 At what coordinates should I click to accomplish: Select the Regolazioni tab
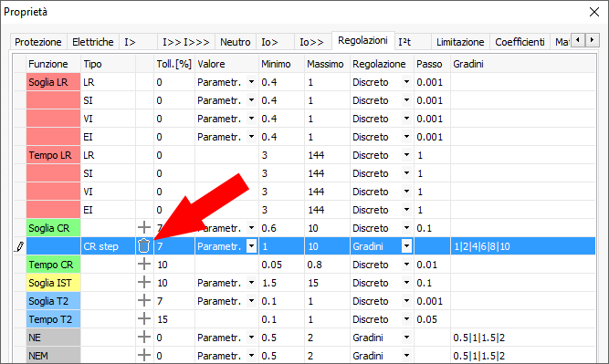point(362,40)
